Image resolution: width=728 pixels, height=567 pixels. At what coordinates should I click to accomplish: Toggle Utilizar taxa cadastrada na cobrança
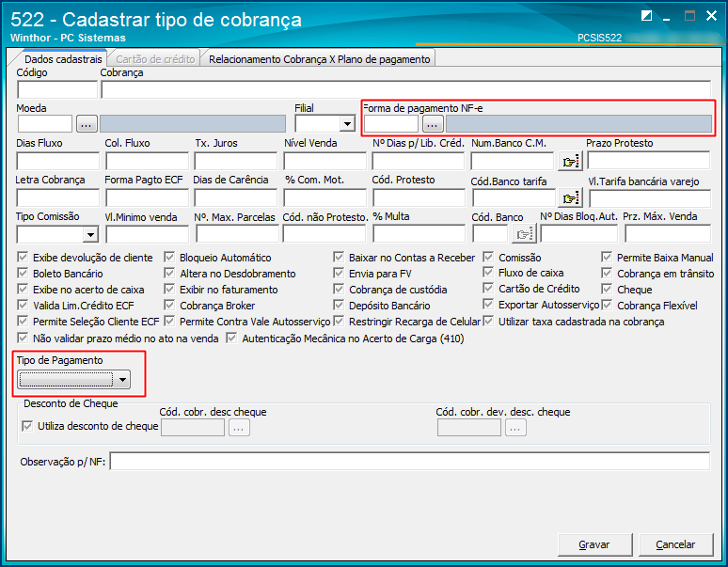pos(488,321)
